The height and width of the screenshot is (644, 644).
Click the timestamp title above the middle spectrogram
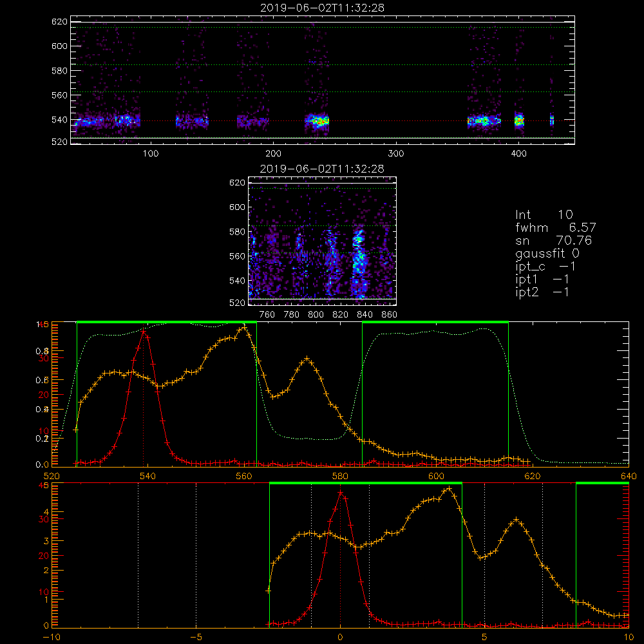pyautogui.click(x=323, y=169)
